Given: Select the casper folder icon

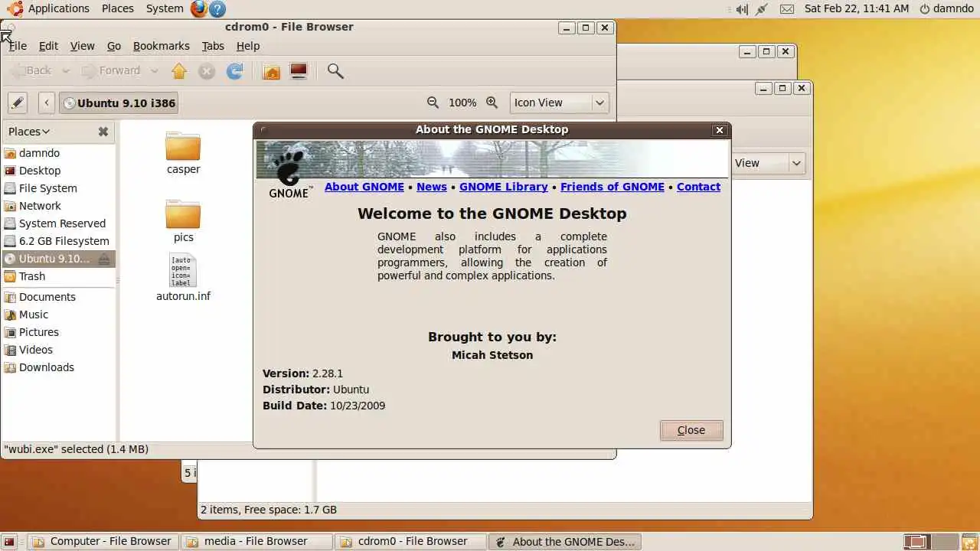Looking at the screenshot, I should coord(183,146).
